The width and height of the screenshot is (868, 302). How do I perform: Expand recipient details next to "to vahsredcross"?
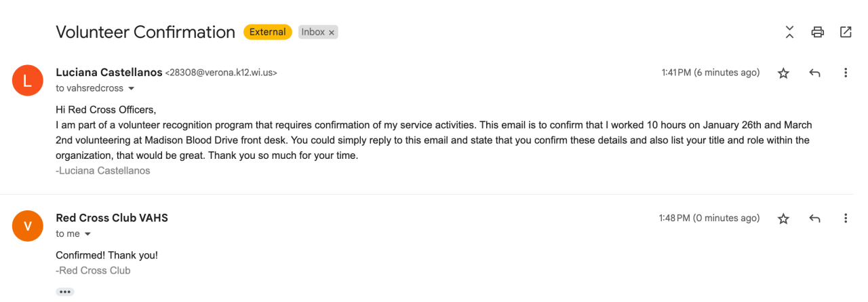[132, 89]
